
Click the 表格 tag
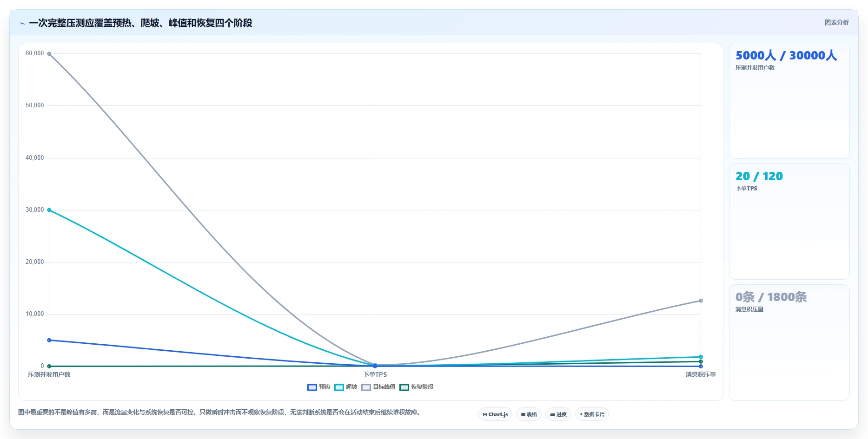click(x=529, y=414)
